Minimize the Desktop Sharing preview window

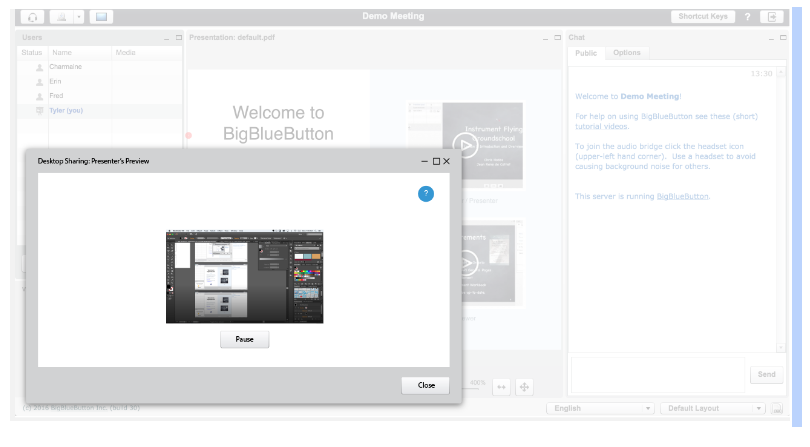pyautogui.click(x=424, y=161)
